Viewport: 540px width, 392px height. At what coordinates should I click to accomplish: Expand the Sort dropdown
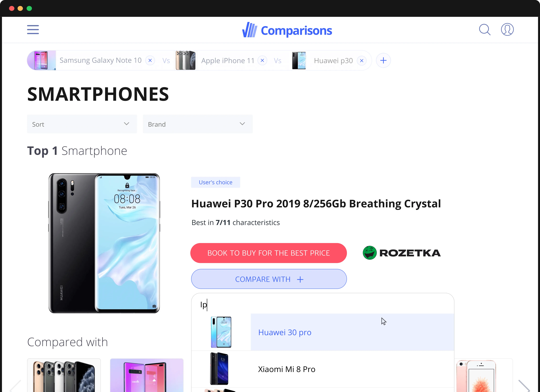click(x=82, y=124)
